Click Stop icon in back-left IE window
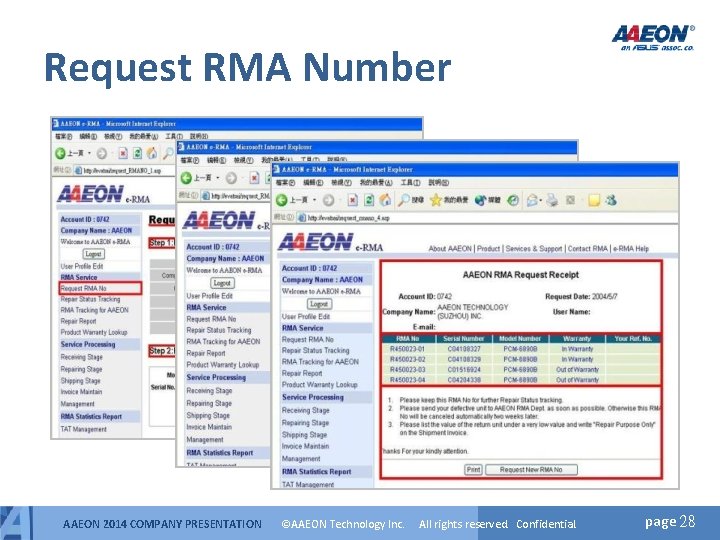The height and width of the screenshot is (540, 720). tap(123, 153)
